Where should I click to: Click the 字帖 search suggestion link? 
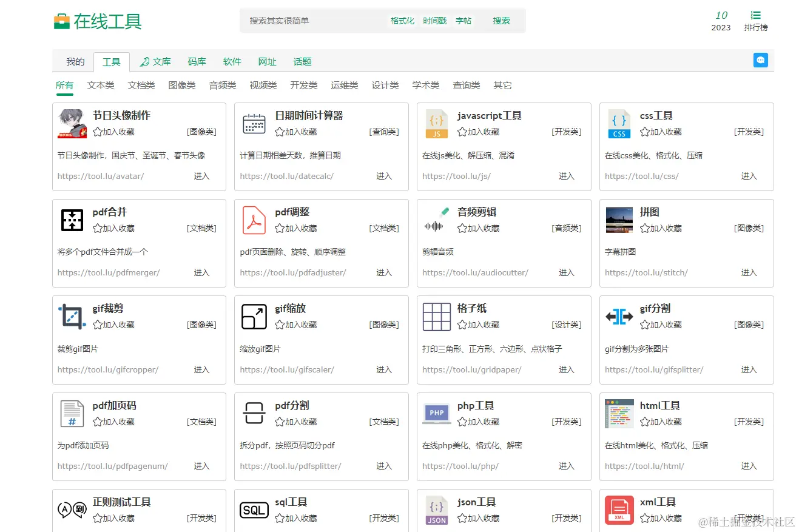(x=464, y=21)
